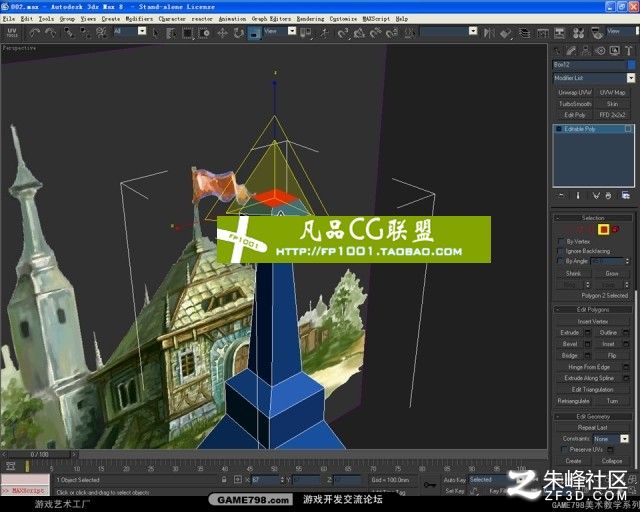This screenshot has width=640, height=512.
Task: Toggle the selection lock icon in status bar
Action: (x=224, y=480)
